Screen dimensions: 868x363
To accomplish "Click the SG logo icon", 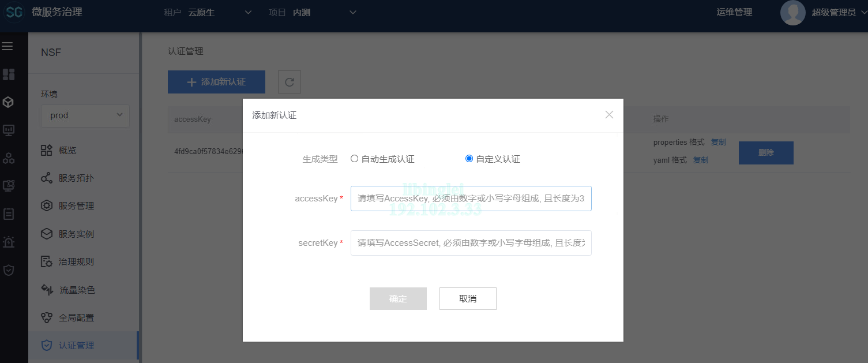I will click(x=15, y=12).
